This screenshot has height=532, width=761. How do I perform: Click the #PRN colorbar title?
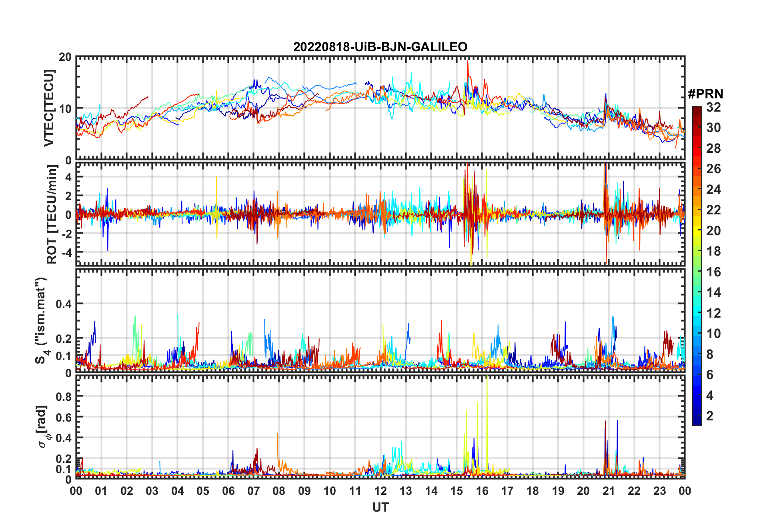click(705, 94)
